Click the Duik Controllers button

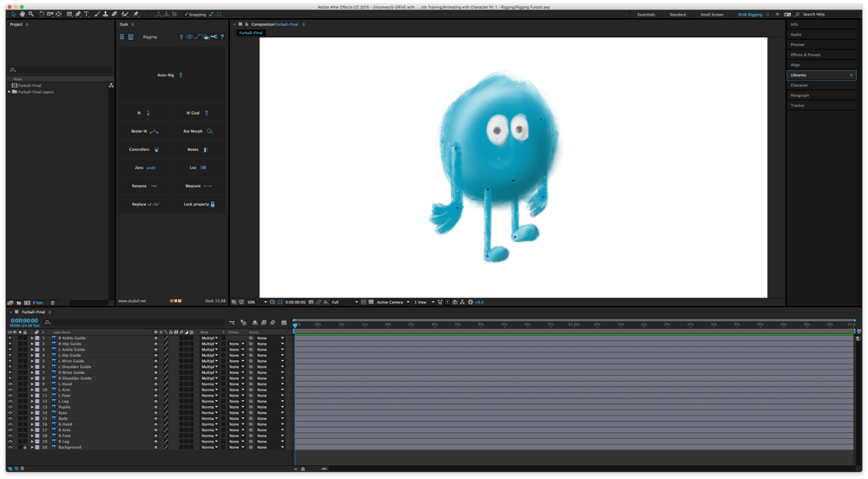[144, 149]
